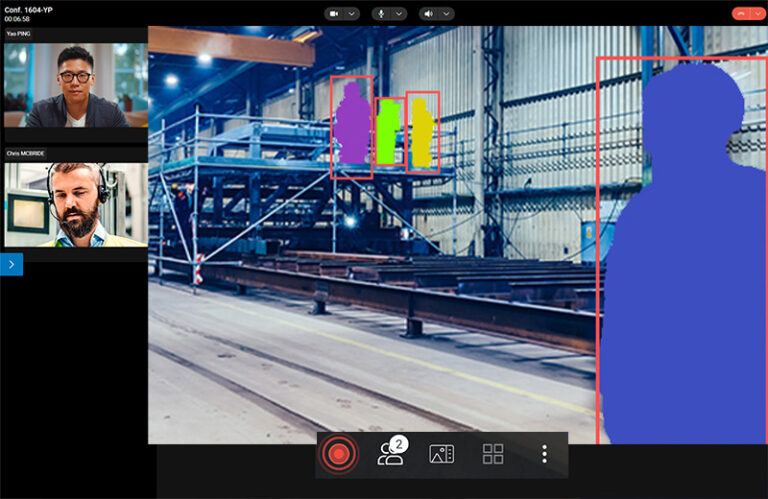The width and height of the screenshot is (768, 499).
Task: Toggle the speaker audio
Action: (x=429, y=14)
